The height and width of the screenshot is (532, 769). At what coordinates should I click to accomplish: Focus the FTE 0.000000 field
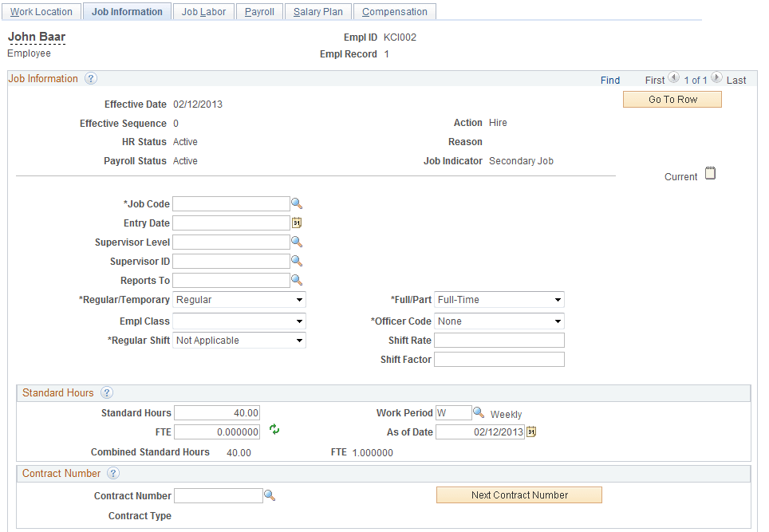click(x=217, y=432)
